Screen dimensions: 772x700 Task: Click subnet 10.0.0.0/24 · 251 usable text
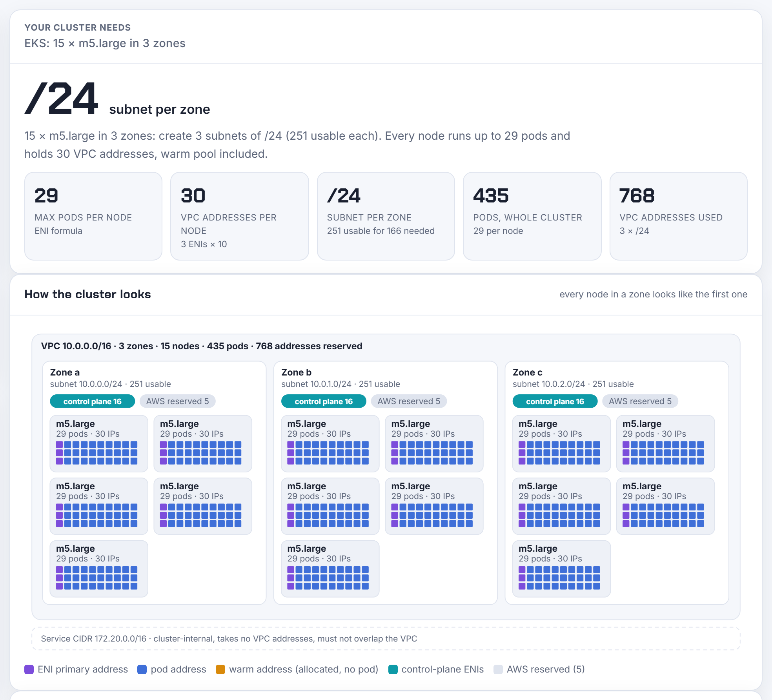111,384
